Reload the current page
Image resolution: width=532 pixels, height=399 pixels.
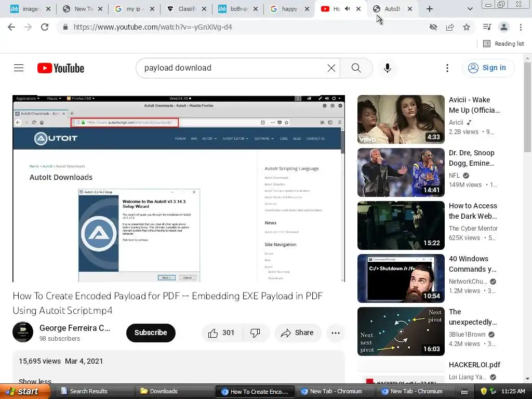(x=45, y=27)
